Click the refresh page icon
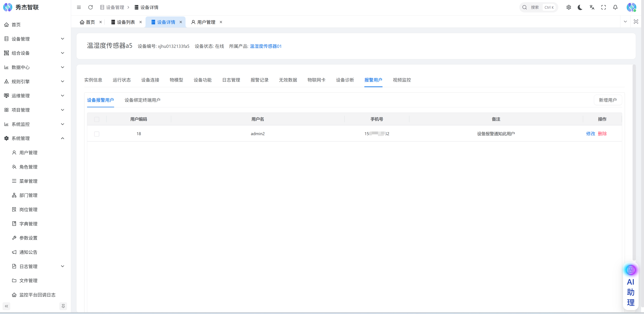Screen dimensions: 644x314 91,7
